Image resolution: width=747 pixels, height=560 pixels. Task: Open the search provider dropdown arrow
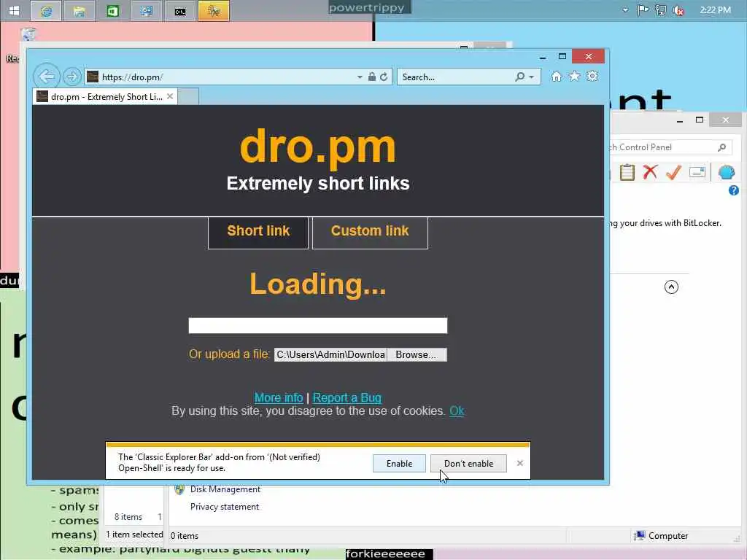click(x=532, y=77)
